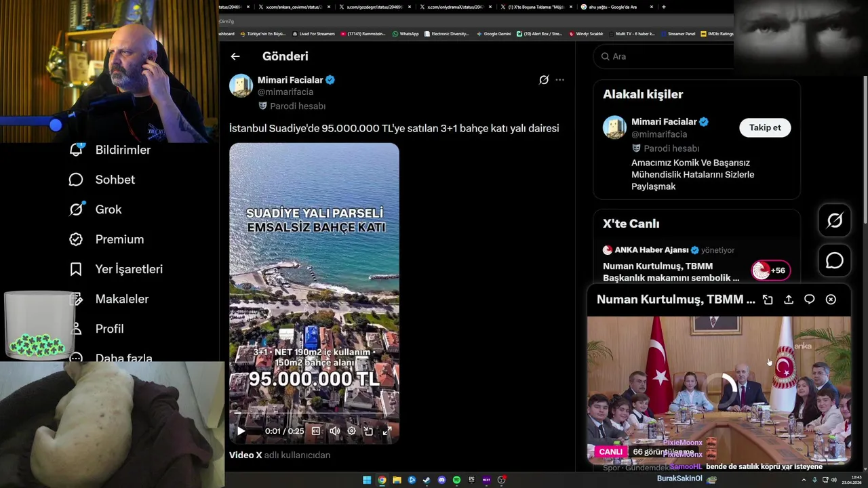Click the Mimari Facialar avatar on the post

point(241,85)
